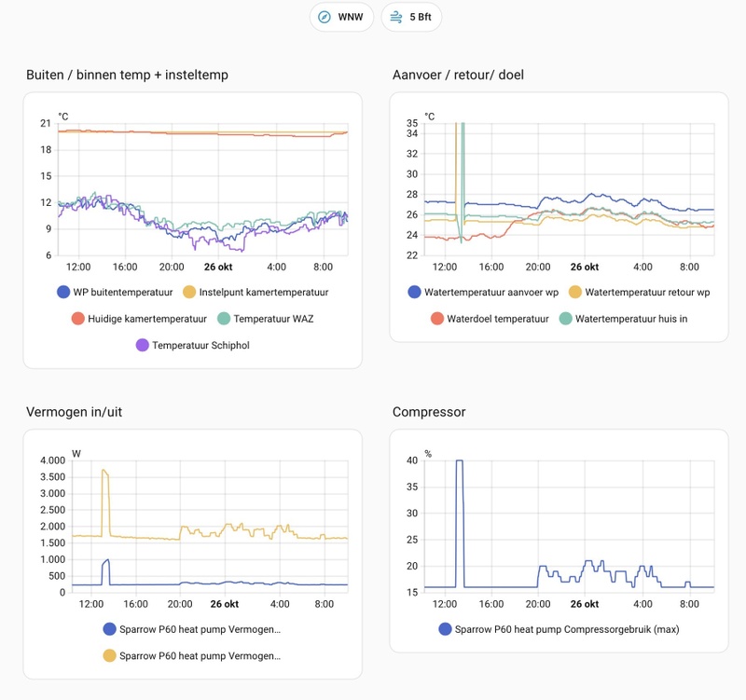
Task: Click the yellow power peak in Vermogen chart
Action: click(104, 472)
